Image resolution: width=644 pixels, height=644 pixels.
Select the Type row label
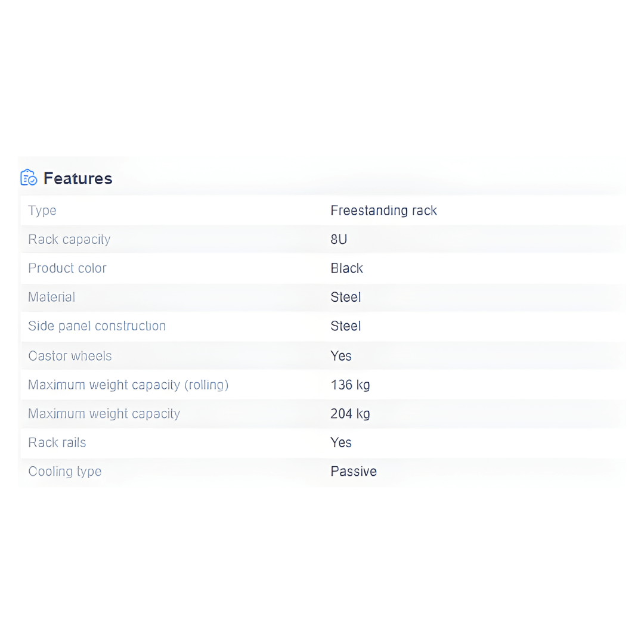point(42,210)
